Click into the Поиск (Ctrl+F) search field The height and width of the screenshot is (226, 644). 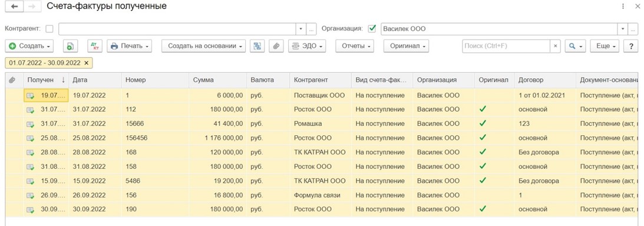pos(506,46)
